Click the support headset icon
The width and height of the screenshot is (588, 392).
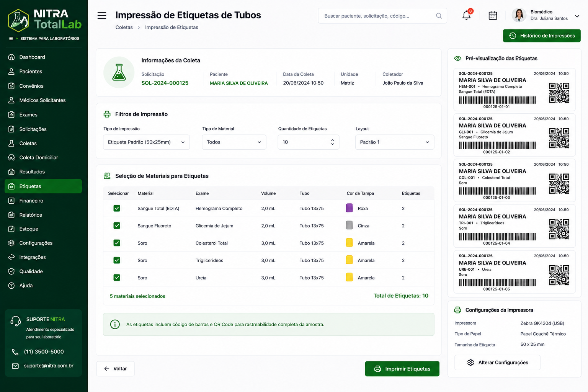[16, 321]
